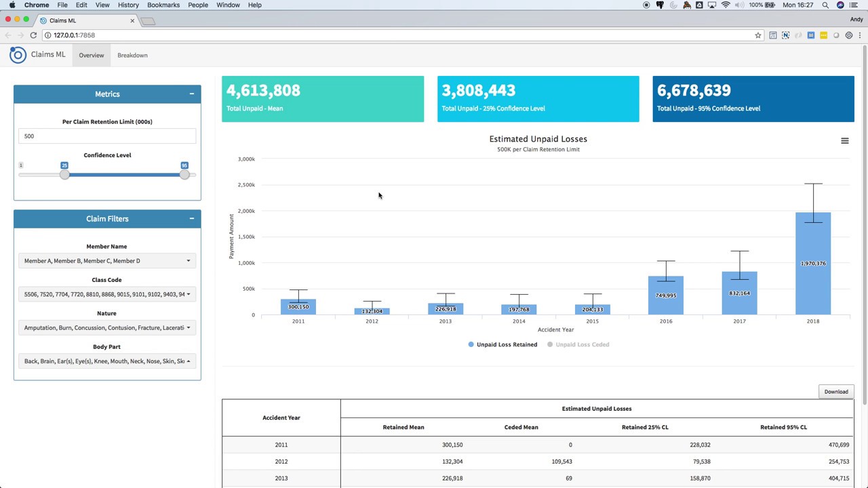Open the Class Code dropdown
Image resolution: width=868 pixels, height=488 pixels.
(107, 294)
